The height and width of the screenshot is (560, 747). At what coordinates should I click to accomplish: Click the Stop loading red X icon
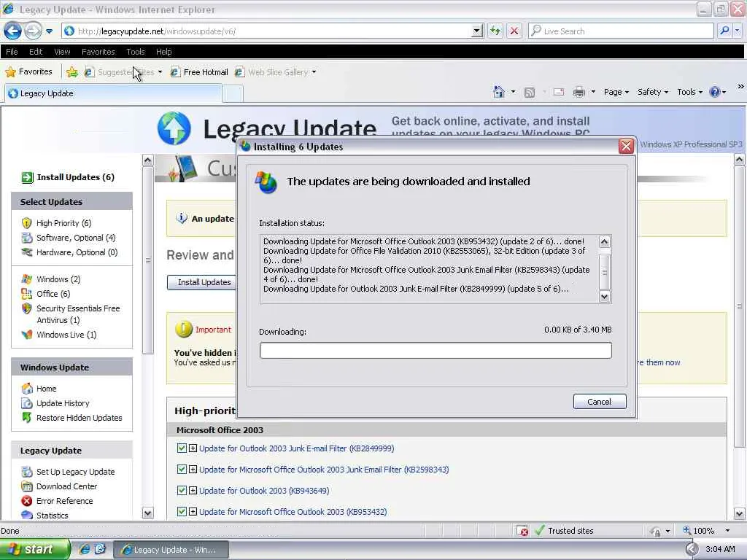tap(514, 31)
